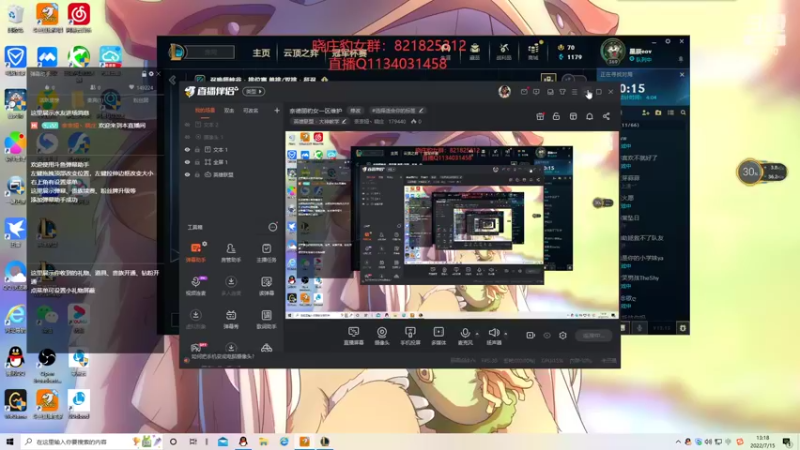Screen dimensions: 800x450
Task: Expand microphone options arrow
Action: pyautogui.click(x=477, y=334)
